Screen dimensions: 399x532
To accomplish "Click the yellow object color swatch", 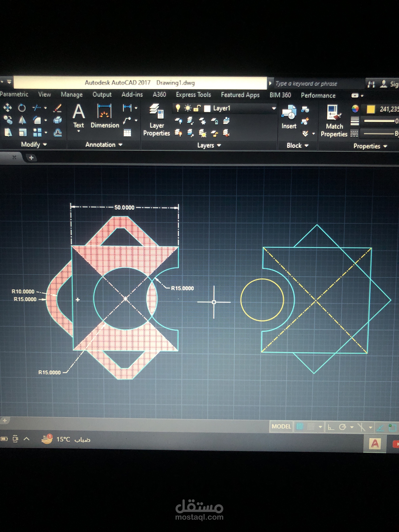I will coord(371,109).
